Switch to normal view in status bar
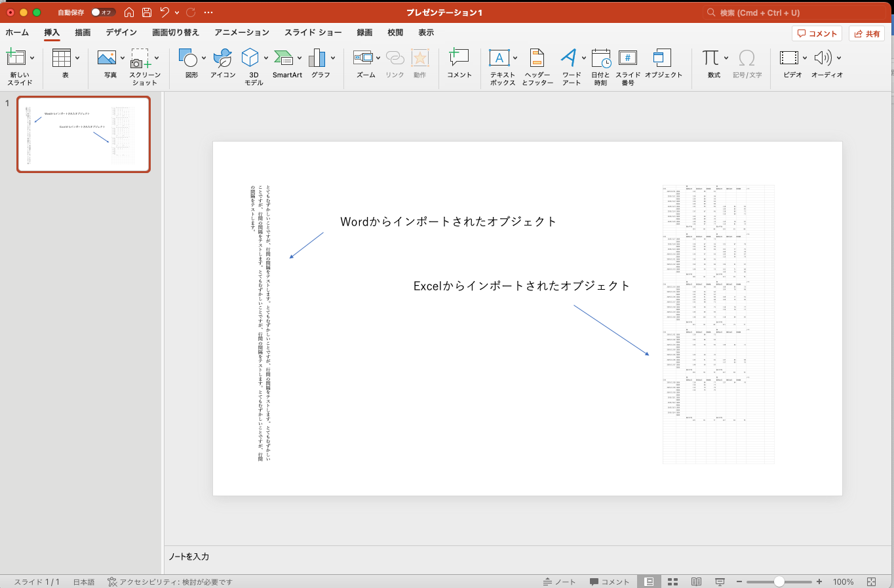Screen dimensions: 894x588 click(x=649, y=581)
